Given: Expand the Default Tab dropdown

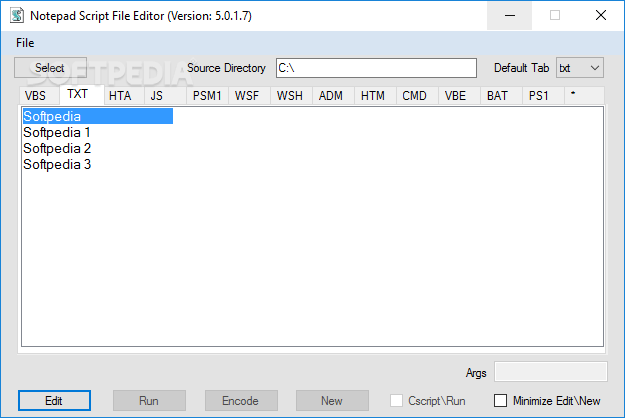Looking at the screenshot, I should (580, 68).
